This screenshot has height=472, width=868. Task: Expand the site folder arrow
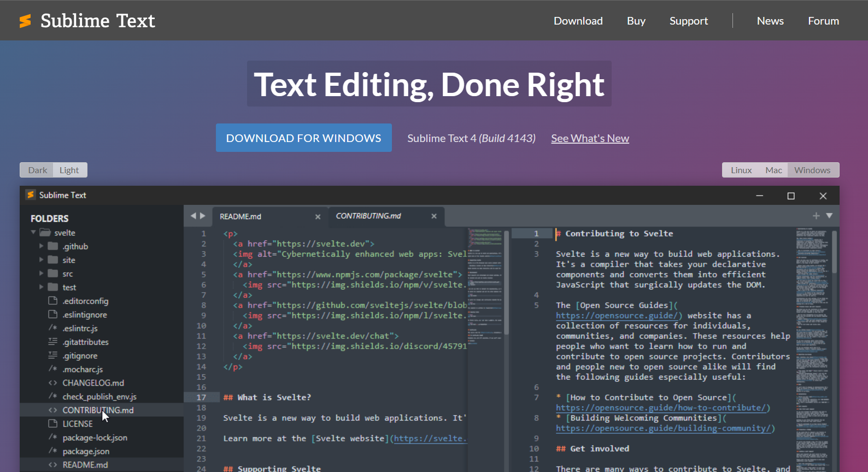pyautogui.click(x=41, y=259)
